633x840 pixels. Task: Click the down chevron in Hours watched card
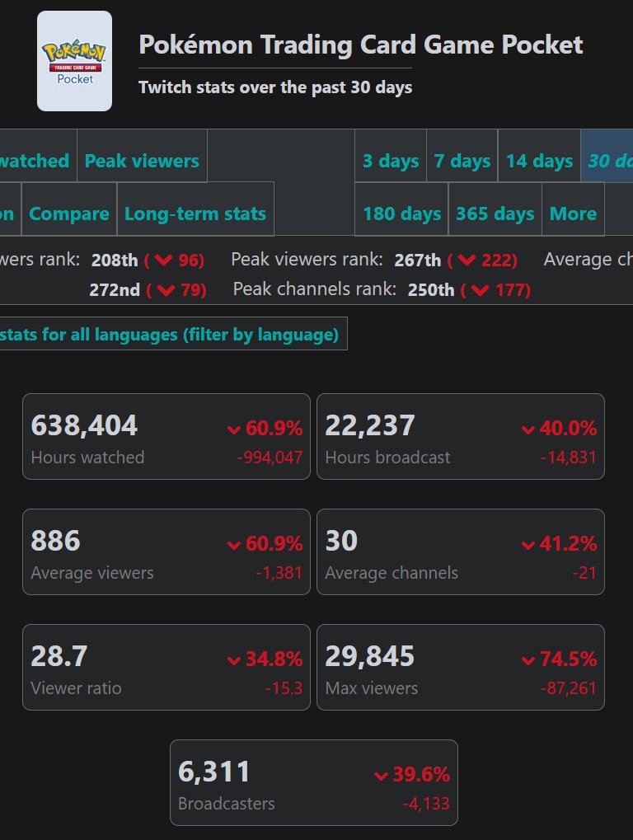[234, 429]
